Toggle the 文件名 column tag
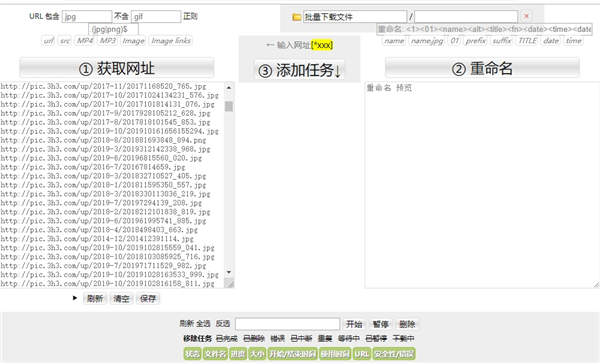Screen dimensions: 600x363 tap(215, 354)
